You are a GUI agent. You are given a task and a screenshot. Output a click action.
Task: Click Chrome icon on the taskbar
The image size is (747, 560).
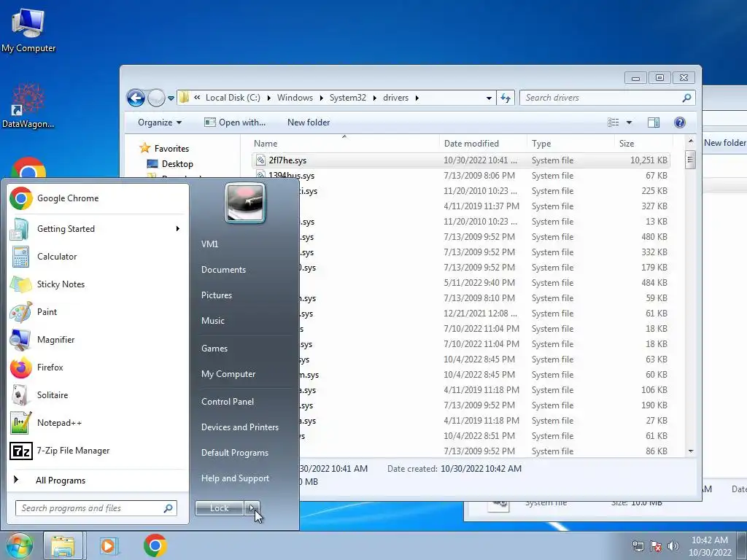155,545
